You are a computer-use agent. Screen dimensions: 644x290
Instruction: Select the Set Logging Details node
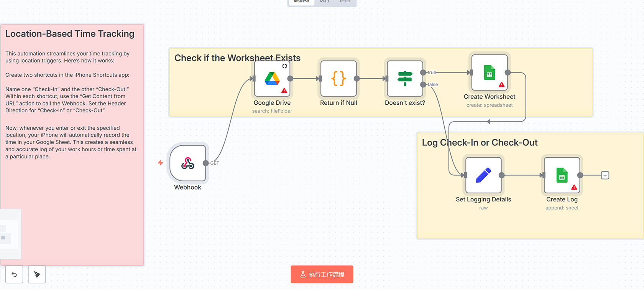click(483, 175)
